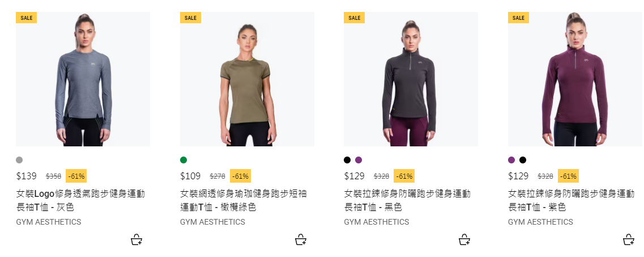
Task: Add black zip long-sleeve tee to cart
Action: (x=464, y=240)
